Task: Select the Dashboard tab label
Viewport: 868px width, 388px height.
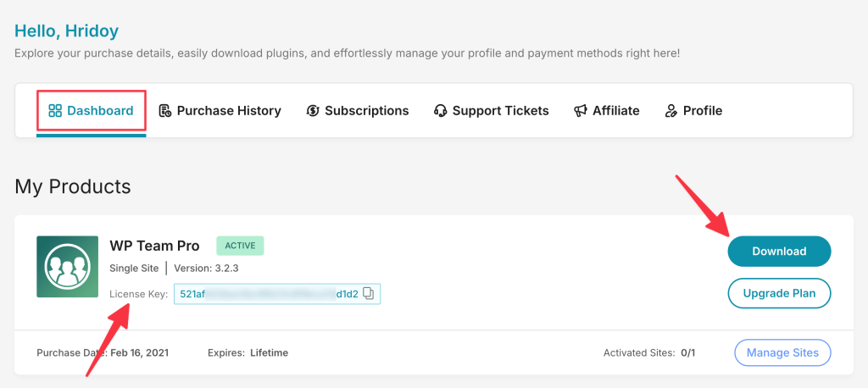Action: pyautogui.click(x=100, y=111)
